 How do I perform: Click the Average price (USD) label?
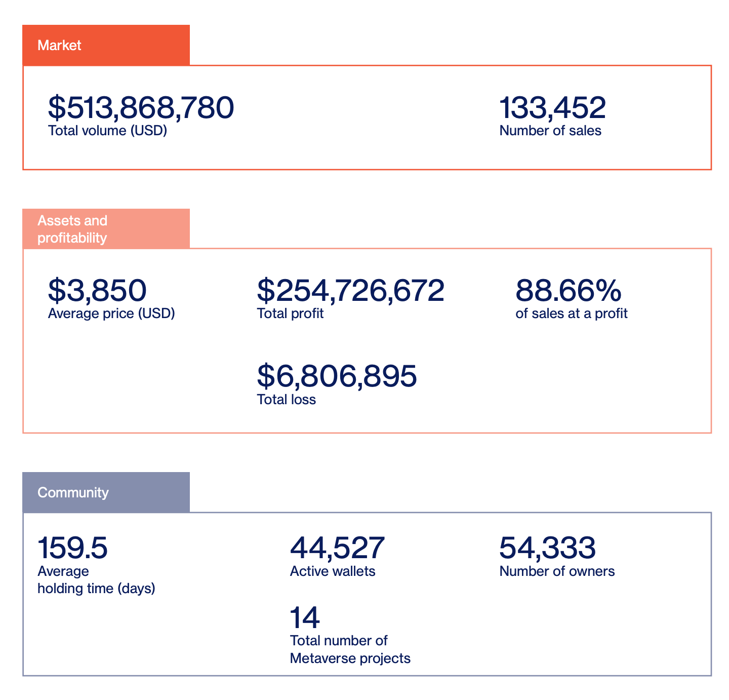[x=111, y=314]
